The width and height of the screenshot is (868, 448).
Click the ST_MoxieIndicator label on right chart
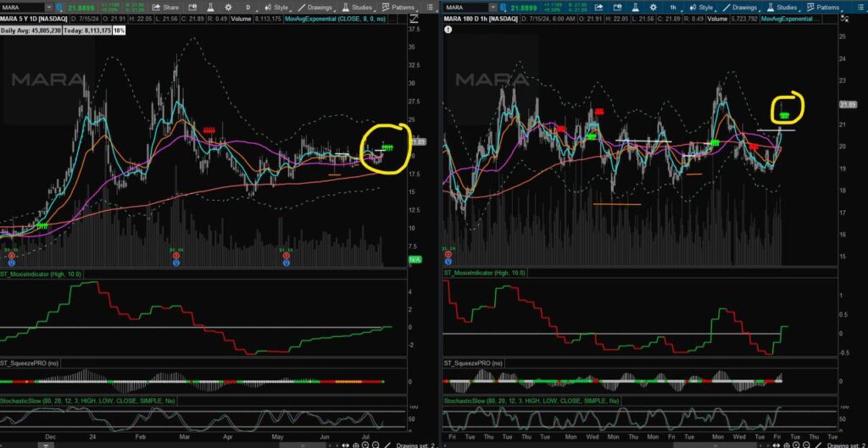[485, 273]
